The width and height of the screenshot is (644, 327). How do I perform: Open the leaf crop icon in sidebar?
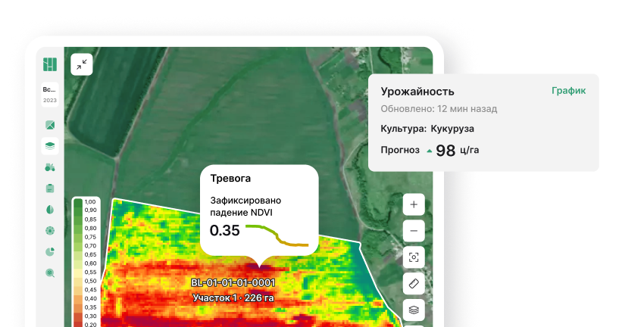click(50, 209)
